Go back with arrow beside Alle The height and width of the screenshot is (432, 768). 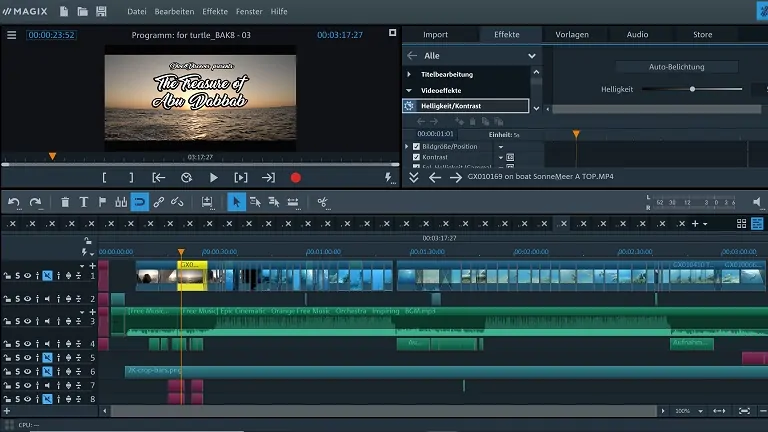(x=412, y=56)
